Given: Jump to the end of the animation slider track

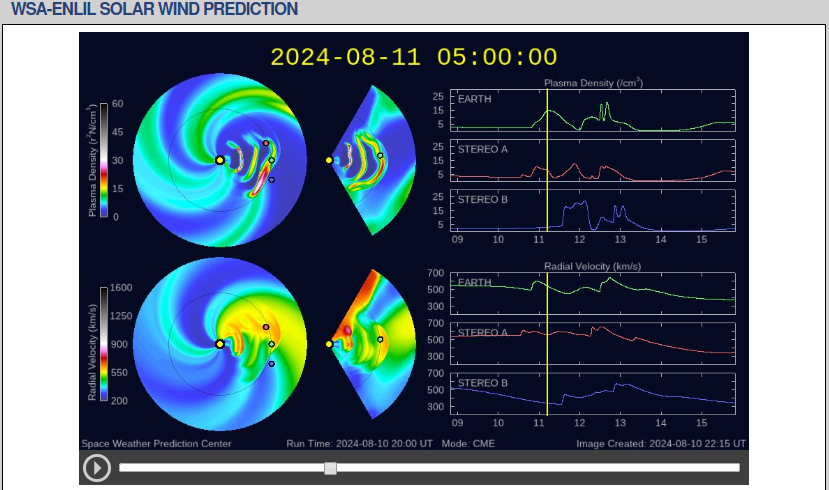Looking at the screenshot, I should (737, 468).
